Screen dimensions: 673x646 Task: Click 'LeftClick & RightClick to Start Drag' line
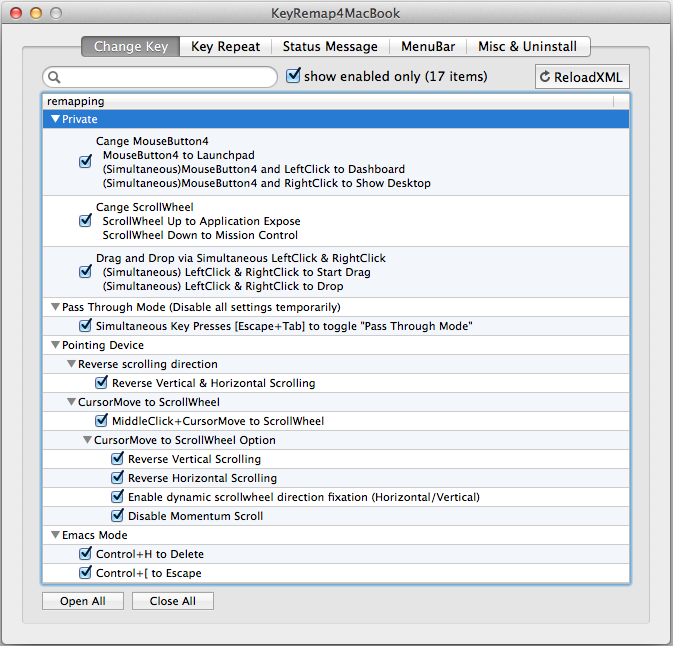[x=236, y=272]
